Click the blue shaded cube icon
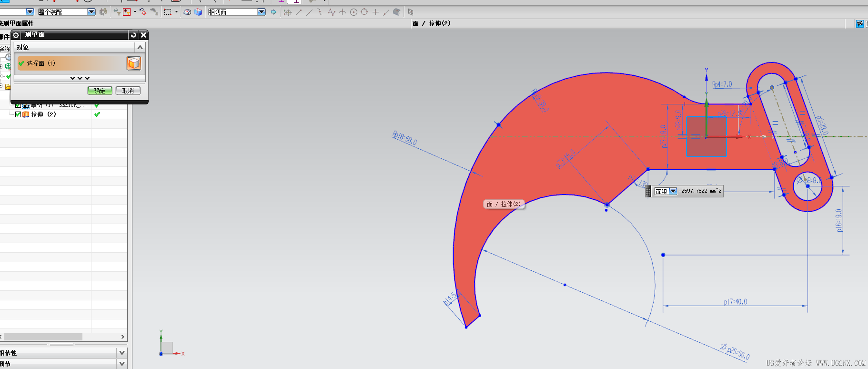The height and width of the screenshot is (369, 868). 198,12
